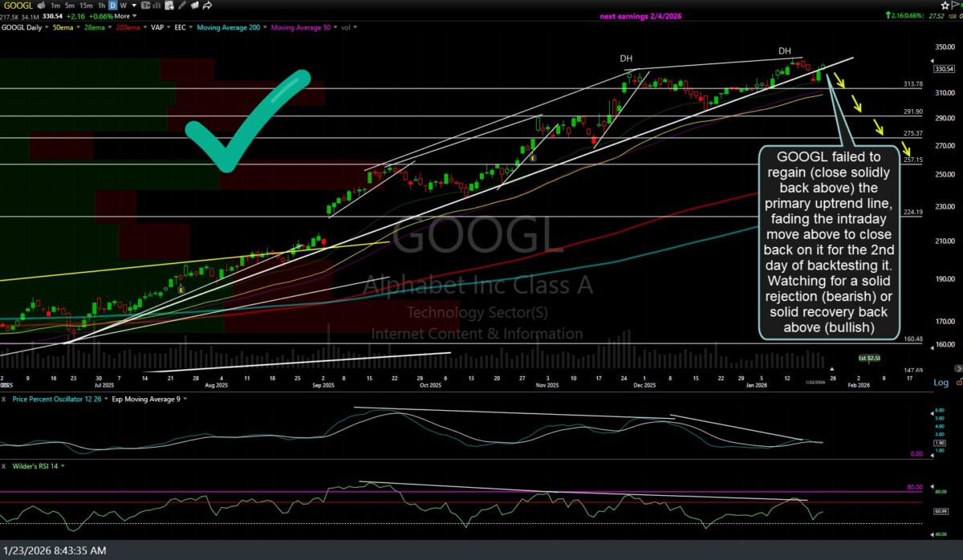
Task: Click the text label (T) tool icon
Action: pyautogui.click(x=145, y=6)
